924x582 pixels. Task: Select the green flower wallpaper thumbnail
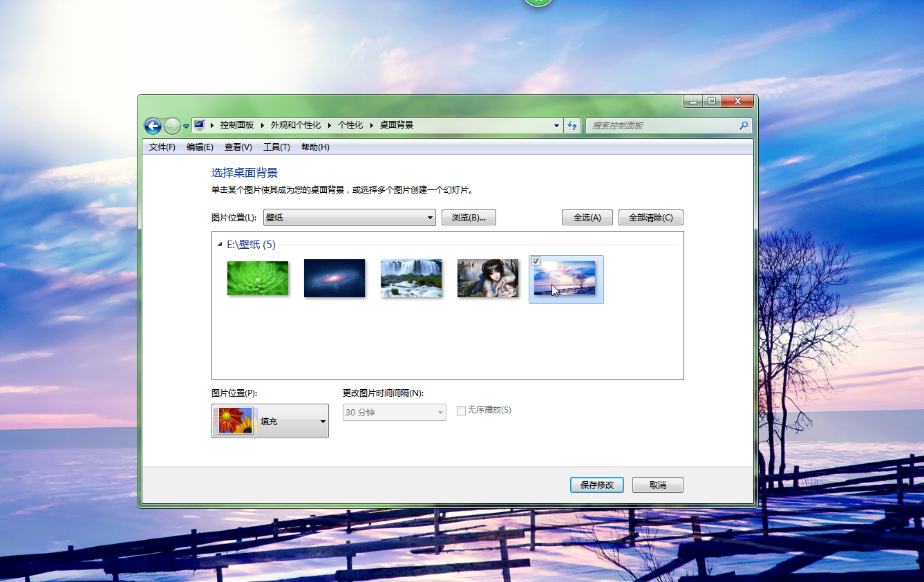(x=258, y=278)
